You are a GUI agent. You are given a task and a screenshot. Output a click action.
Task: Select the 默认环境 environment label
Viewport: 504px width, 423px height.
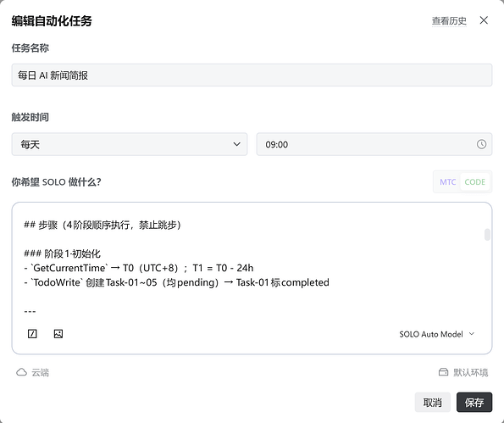[x=471, y=372]
